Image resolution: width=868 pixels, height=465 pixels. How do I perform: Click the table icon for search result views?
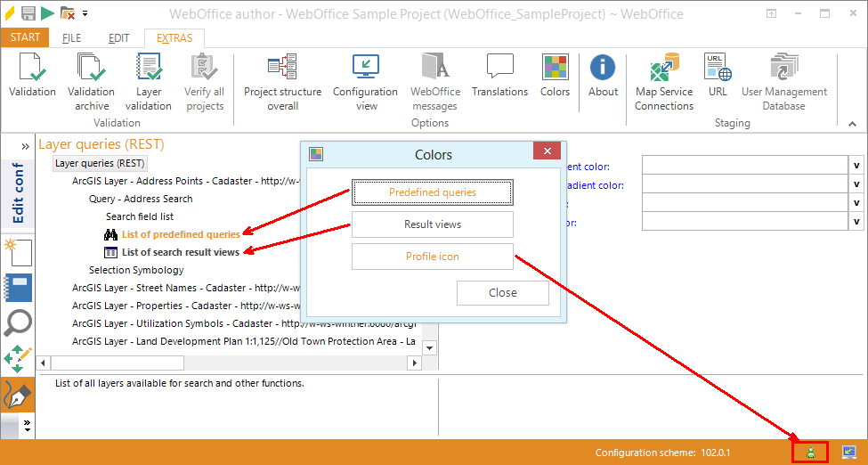(x=110, y=252)
